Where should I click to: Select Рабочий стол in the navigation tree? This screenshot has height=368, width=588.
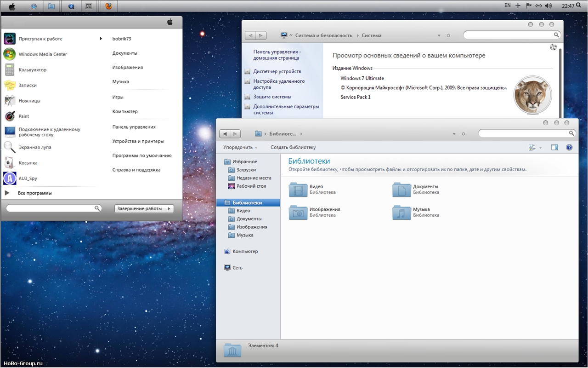(251, 186)
